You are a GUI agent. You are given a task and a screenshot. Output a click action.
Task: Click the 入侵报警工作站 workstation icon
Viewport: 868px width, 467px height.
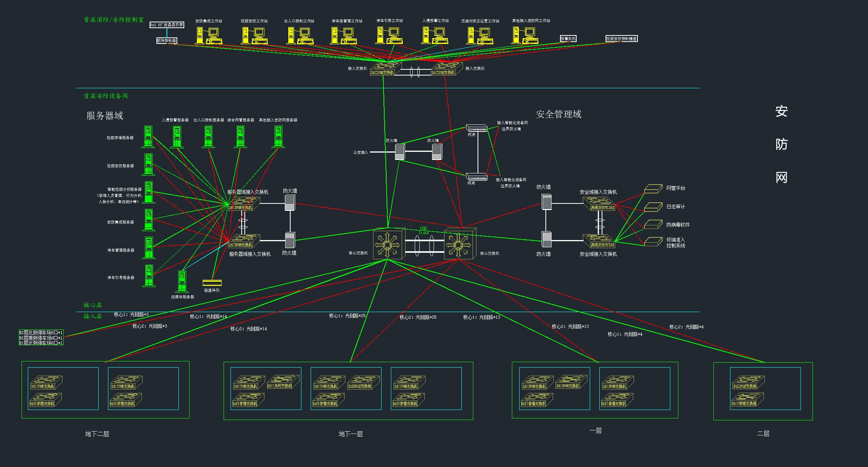[435, 35]
